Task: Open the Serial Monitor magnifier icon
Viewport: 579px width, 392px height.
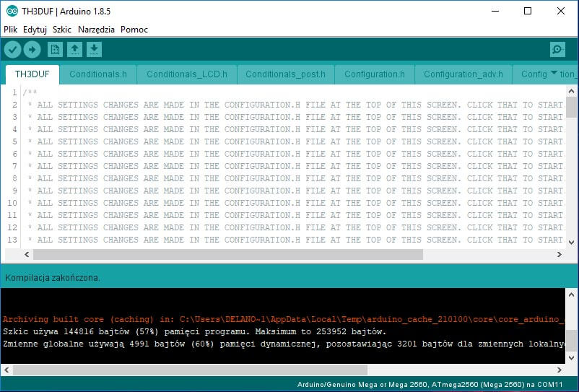Action: click(557, 50)
